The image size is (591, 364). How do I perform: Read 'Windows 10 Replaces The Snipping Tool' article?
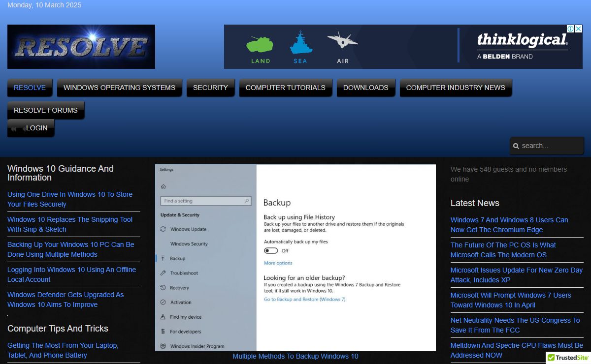click(70, 224)
